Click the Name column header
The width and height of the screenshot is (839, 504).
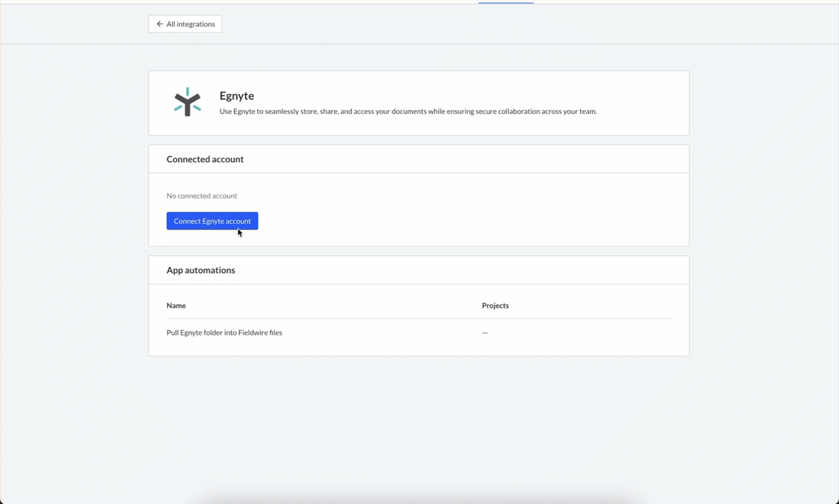click(x=176, y=306)
